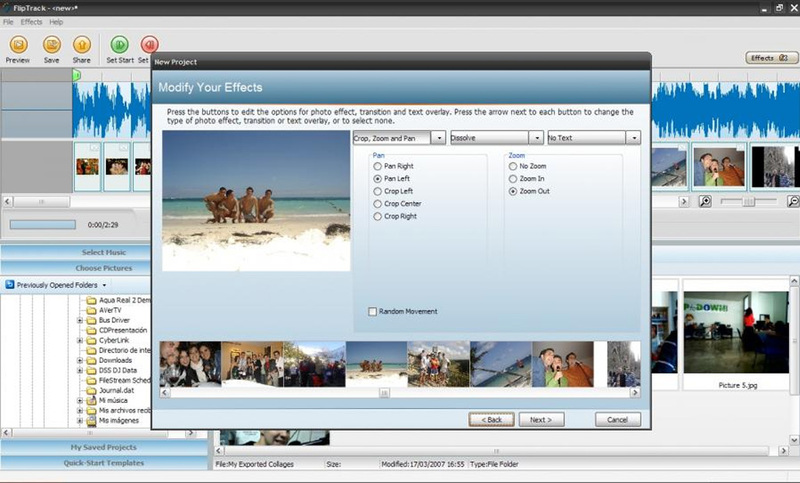
Task: Expand the CyberLink folder
Action: pos(80,341)
